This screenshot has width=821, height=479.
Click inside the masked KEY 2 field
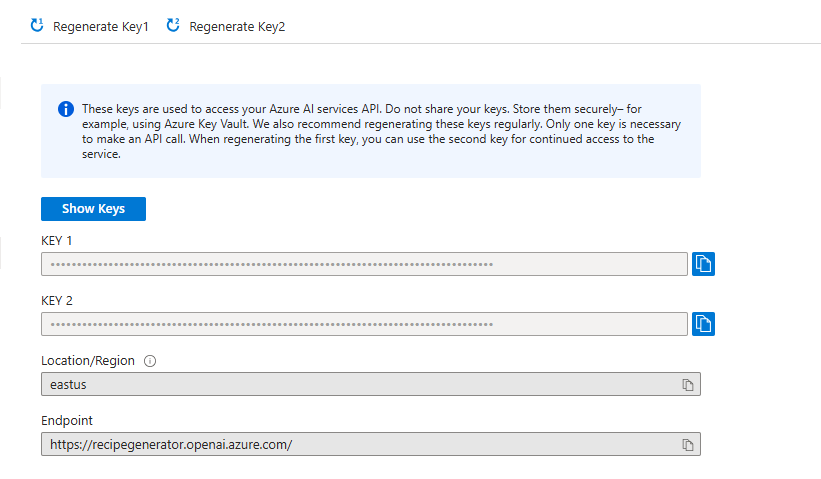pos(363,324)
